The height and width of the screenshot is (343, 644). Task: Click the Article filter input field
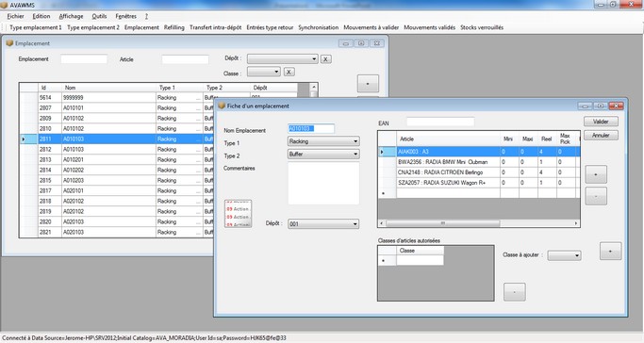(x=185, y=59)
